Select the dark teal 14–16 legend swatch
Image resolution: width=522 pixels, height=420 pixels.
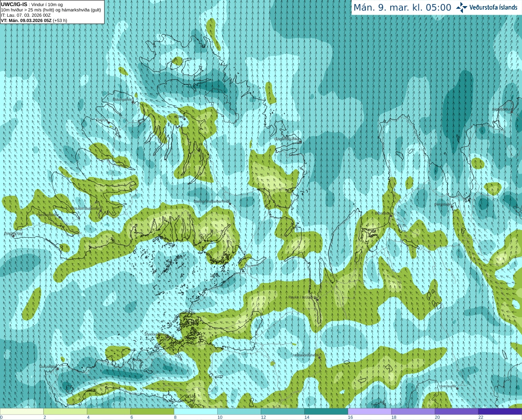pyautogui.click(x=326, y=411)
